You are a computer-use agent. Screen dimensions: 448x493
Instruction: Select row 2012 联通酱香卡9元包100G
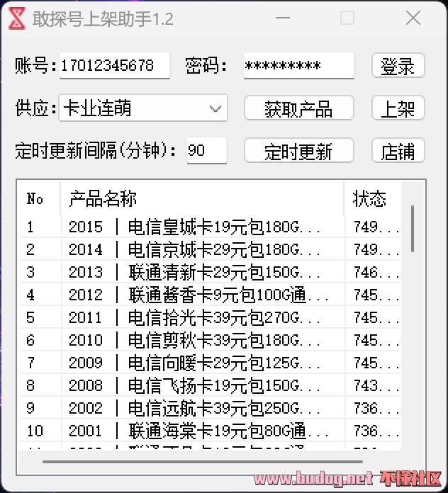[209, 295]
